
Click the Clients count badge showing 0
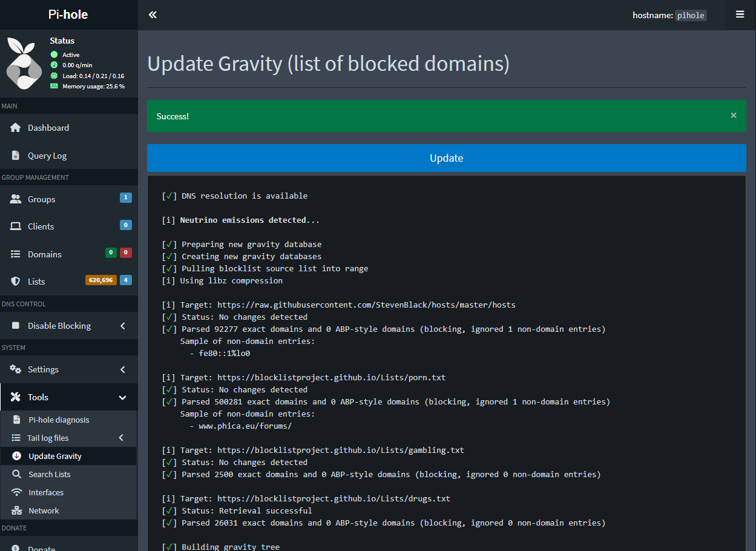click(126, 225)
